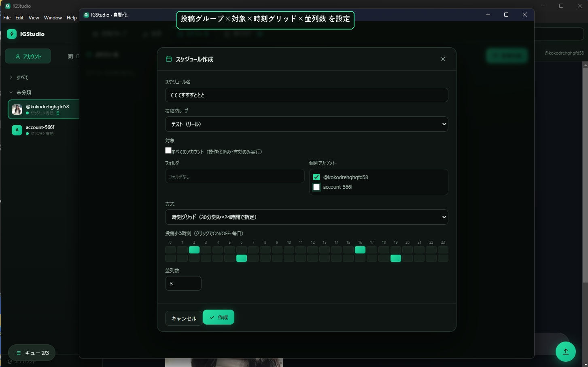Turn on the 23:30 time slot
The height and width of the screenshot is (367, 588).
coord(443,258)
